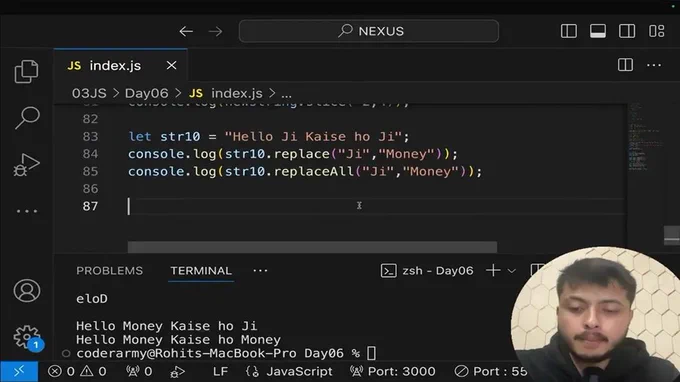The width and height of the screenshot is (680, 382).
Task: Create a new terminal with plus icon
Action: point(493,271)
